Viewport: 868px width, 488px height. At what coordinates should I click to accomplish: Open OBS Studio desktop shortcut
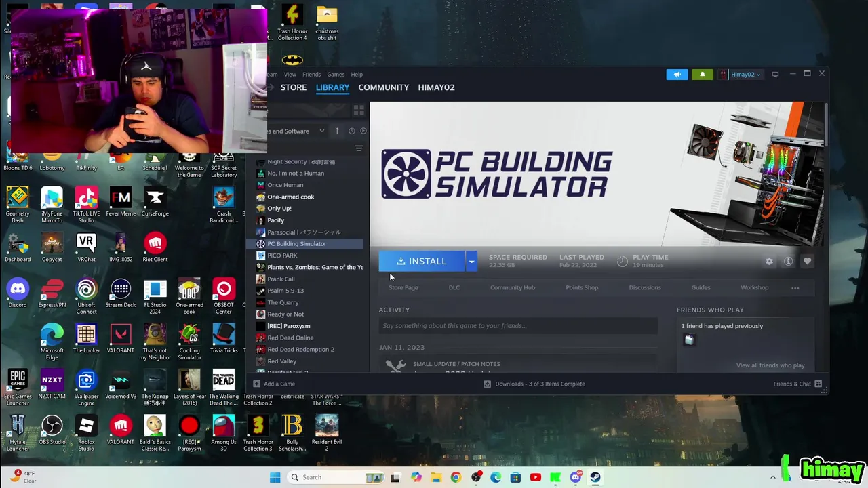(x=52, y=430)
